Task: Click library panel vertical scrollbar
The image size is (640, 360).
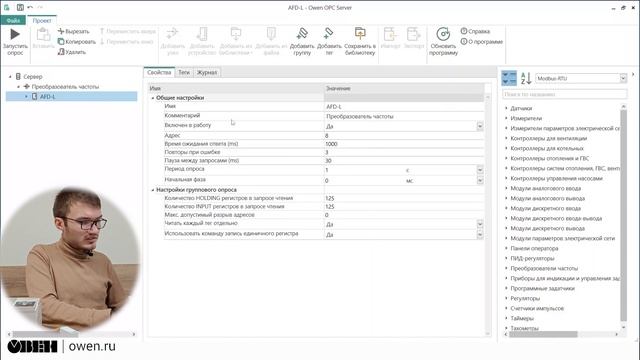Action: pos(623,216)
